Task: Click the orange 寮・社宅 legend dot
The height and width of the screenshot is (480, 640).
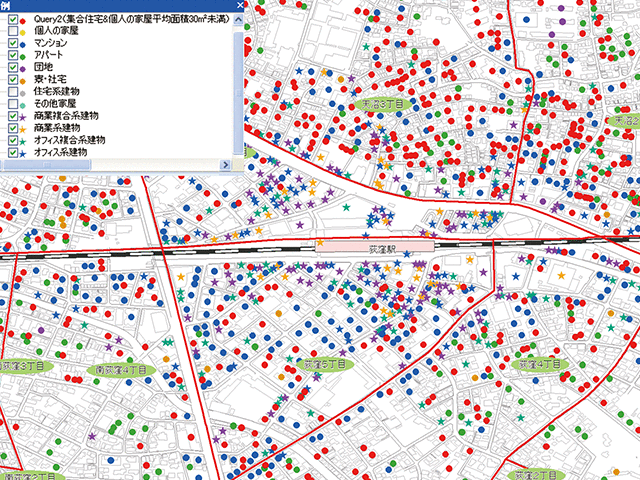Action: tap(23, 80)
